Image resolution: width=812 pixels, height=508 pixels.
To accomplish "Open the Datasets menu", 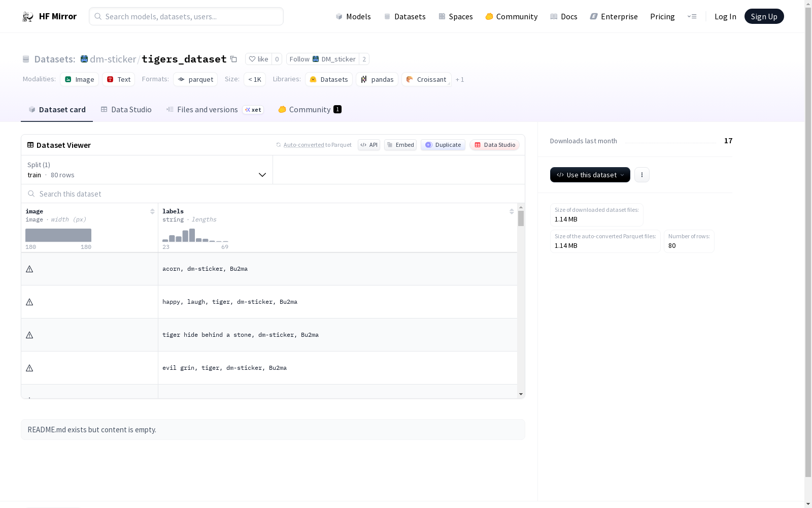I will 404,16.
